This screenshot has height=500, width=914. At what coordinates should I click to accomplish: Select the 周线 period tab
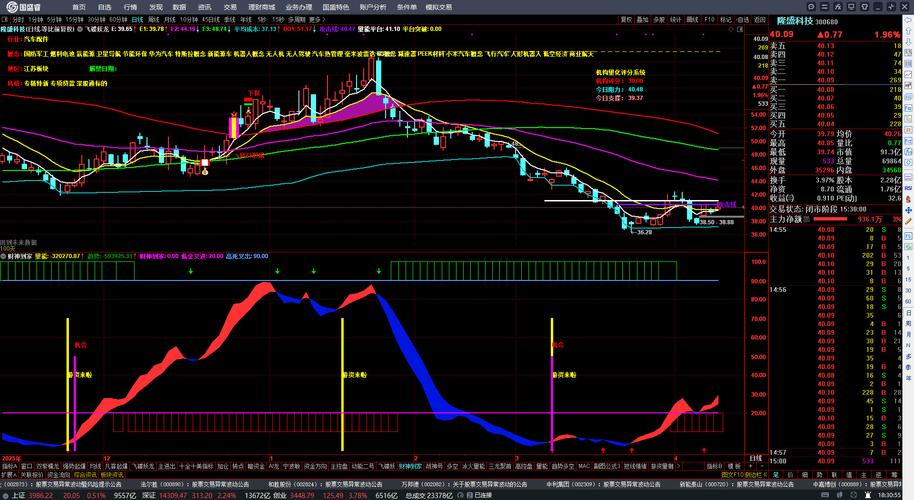click(153, 19)
